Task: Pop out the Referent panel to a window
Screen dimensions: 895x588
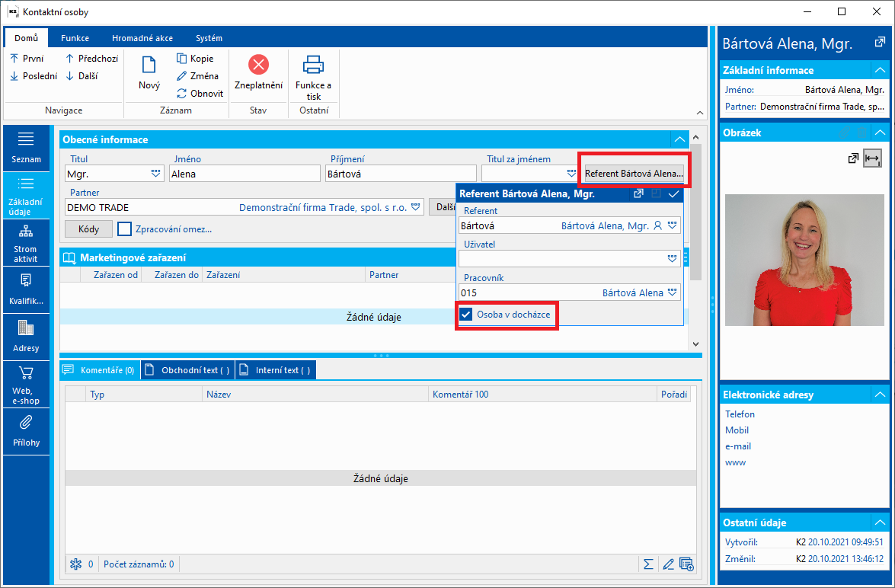Action: [x=639, y=194]
